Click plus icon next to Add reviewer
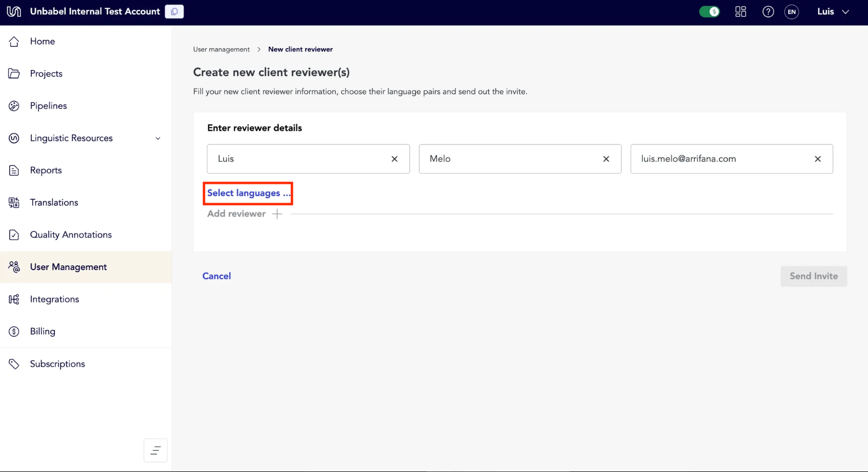 (x=277, y=214)
